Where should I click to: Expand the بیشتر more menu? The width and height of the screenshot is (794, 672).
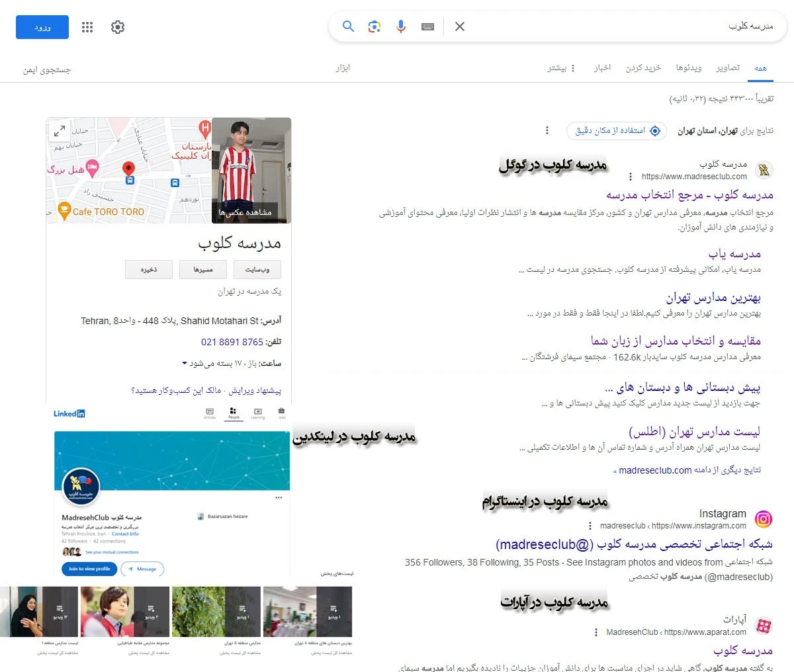pyautogui.click(x=561, y=68)
